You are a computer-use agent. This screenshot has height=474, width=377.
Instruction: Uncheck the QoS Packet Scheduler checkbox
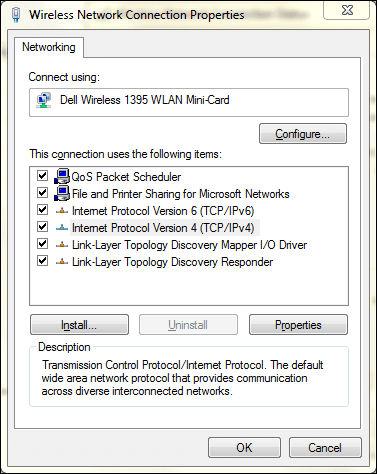pyautogui.click(x=42, y=175)
